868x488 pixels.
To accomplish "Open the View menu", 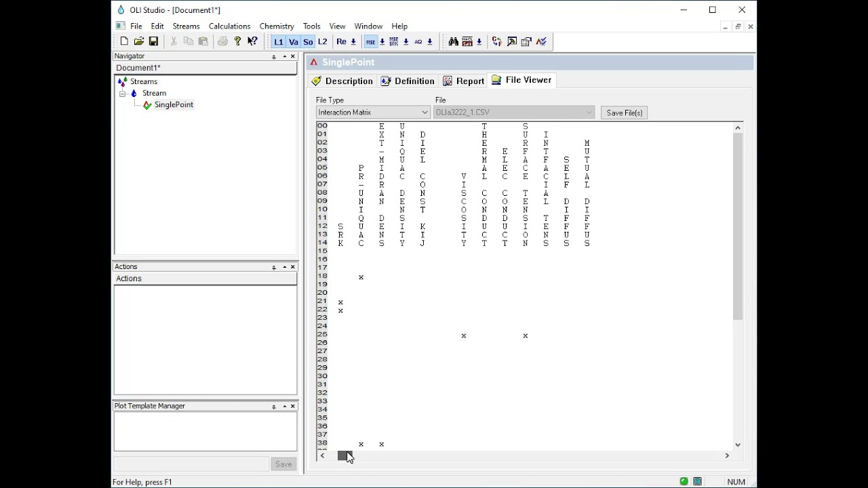I will (337, 26).
